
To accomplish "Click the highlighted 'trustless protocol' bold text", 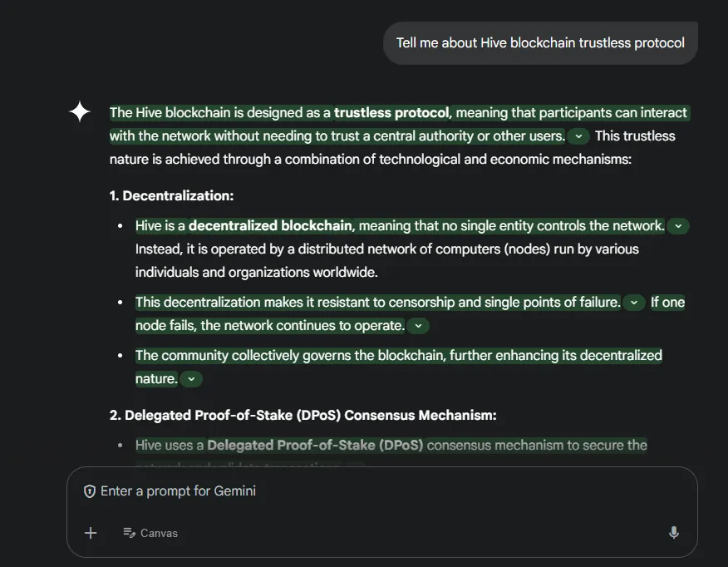I will (x=391, y=112).
